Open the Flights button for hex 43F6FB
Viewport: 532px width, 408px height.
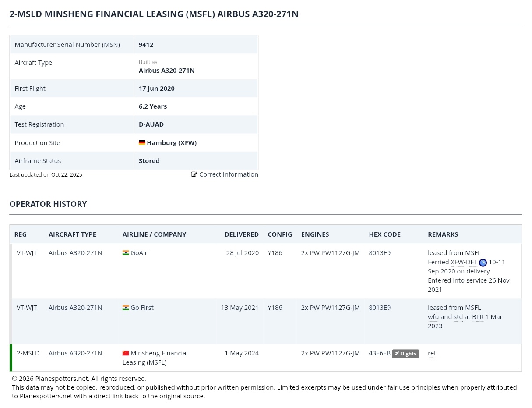[405, 354]
